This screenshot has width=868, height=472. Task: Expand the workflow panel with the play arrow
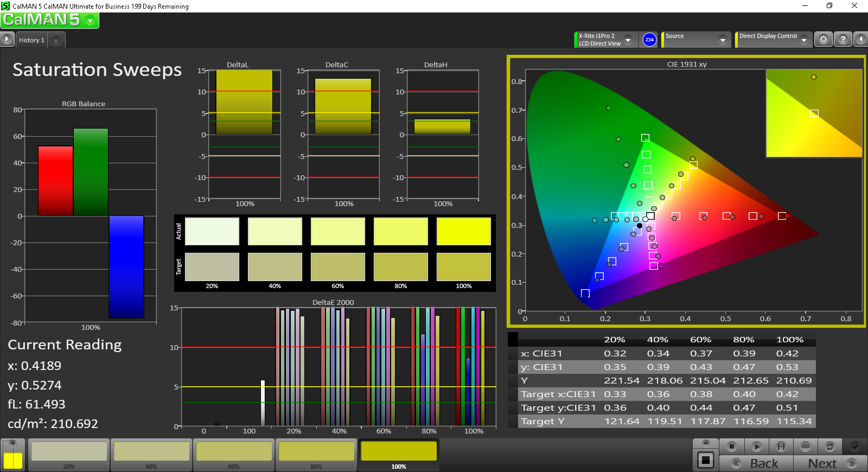7,40
